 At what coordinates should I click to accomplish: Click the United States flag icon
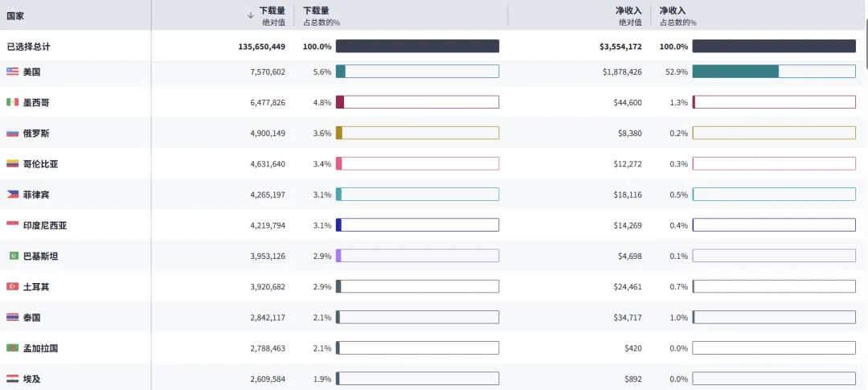12,72
